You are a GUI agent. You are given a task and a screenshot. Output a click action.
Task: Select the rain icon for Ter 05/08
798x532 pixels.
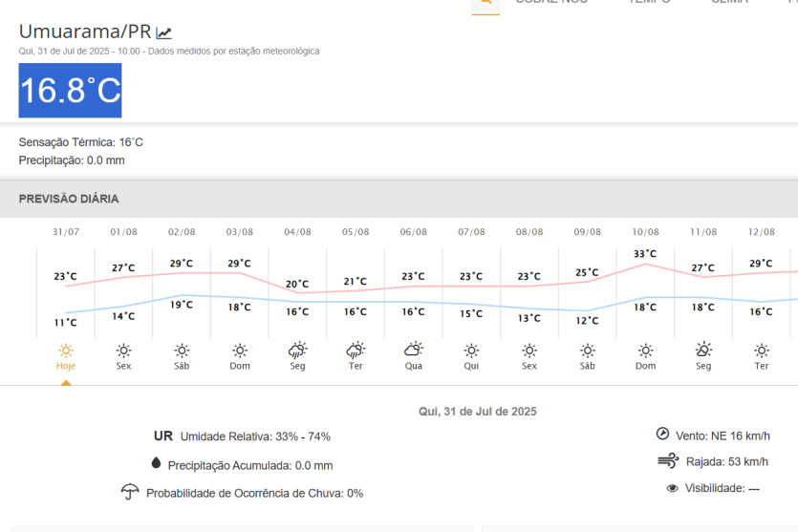click(356, 350)
